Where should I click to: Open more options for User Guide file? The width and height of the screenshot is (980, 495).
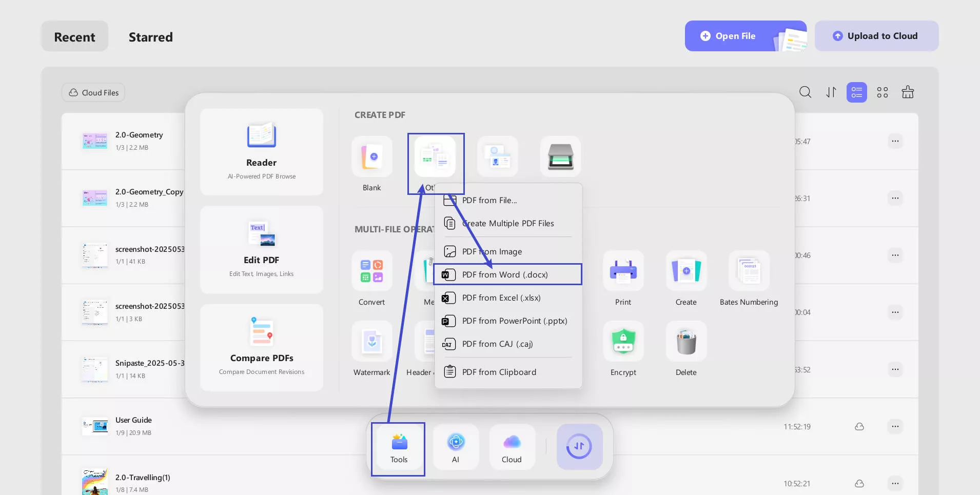coord(895,426)
